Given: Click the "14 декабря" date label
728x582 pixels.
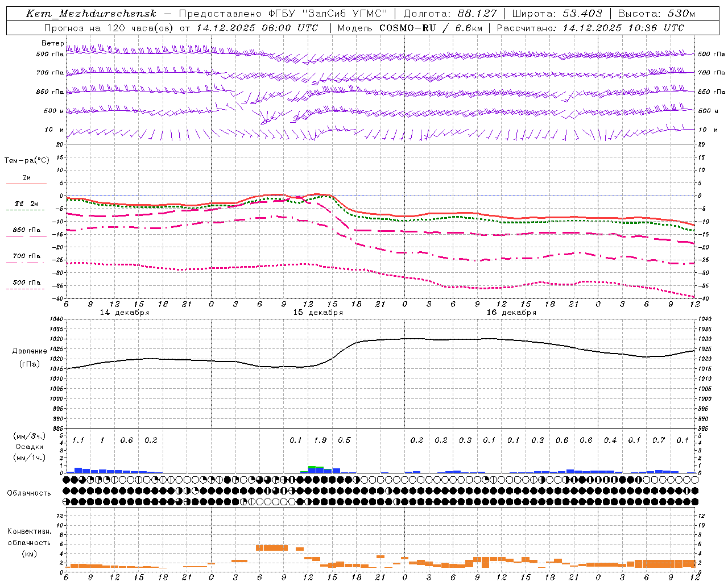Looking at the screenshot, I should tap(125, 313).
